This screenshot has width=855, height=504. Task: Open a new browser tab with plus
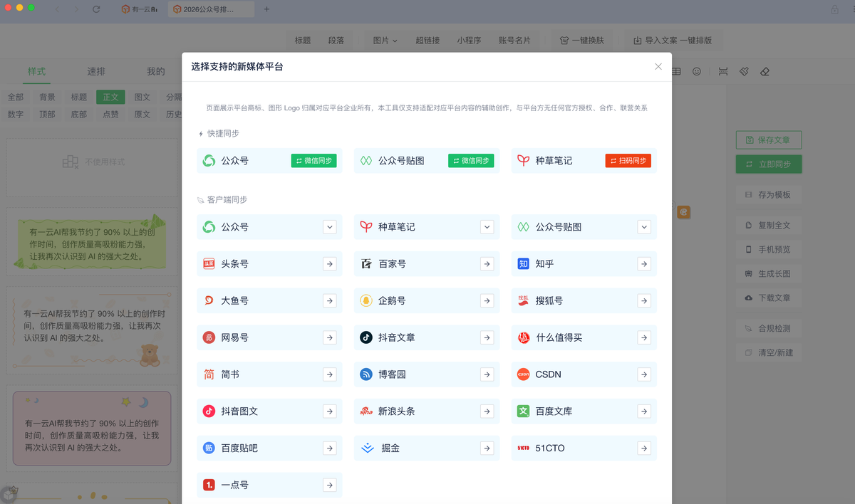coord(266,9)
